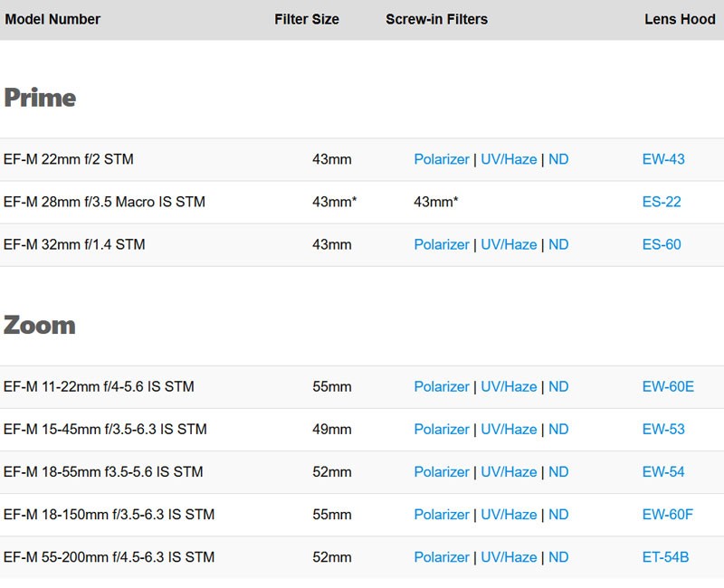Click the Model Number column header
Screen dimensions: 724x588
(52, 19)
